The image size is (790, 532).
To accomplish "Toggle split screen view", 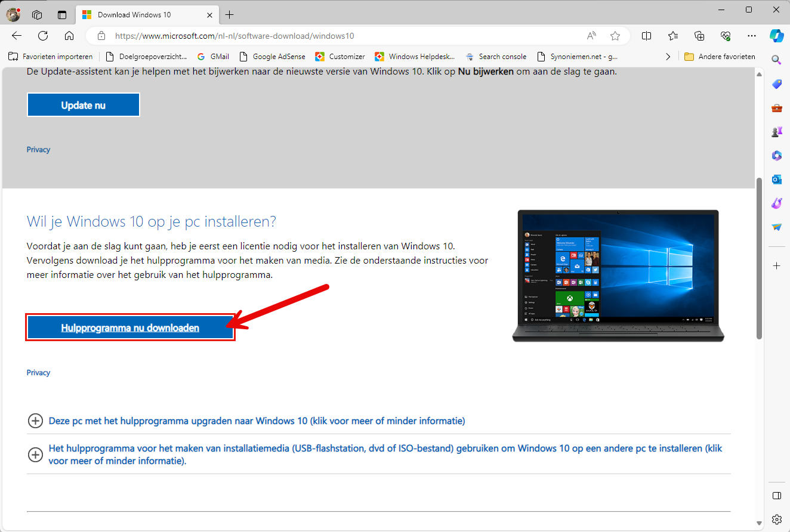I will coord(646,36).
